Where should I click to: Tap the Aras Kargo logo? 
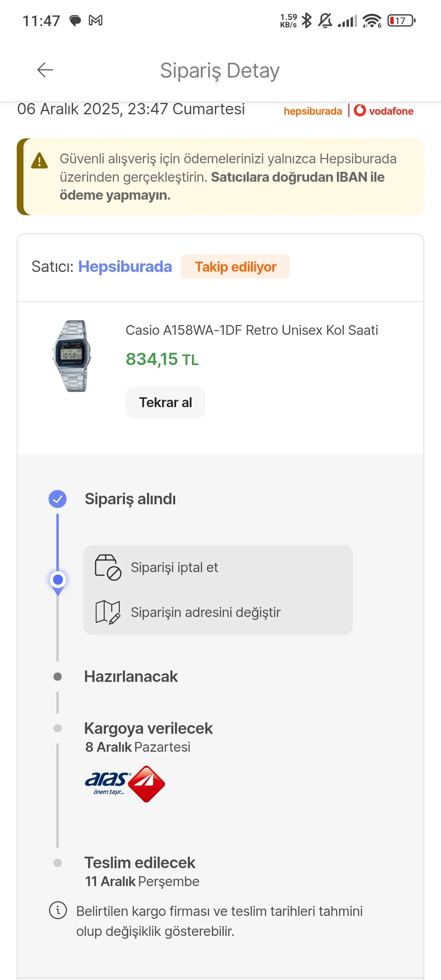(x=125, y=784)
